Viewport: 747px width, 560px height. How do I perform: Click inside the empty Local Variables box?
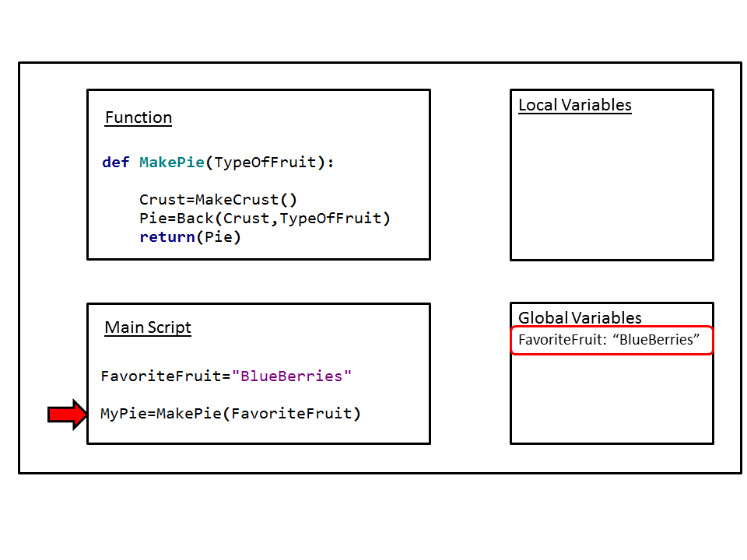point(612,187)
